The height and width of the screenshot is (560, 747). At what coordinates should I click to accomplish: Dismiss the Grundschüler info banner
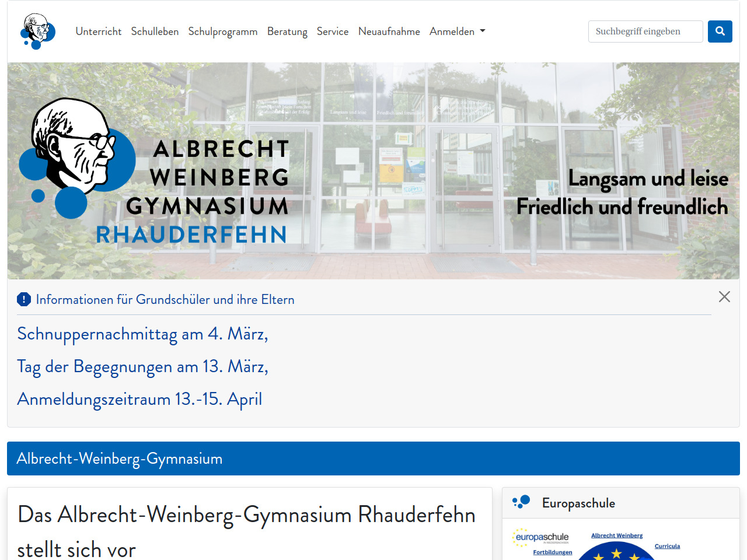tap(724, 297)
